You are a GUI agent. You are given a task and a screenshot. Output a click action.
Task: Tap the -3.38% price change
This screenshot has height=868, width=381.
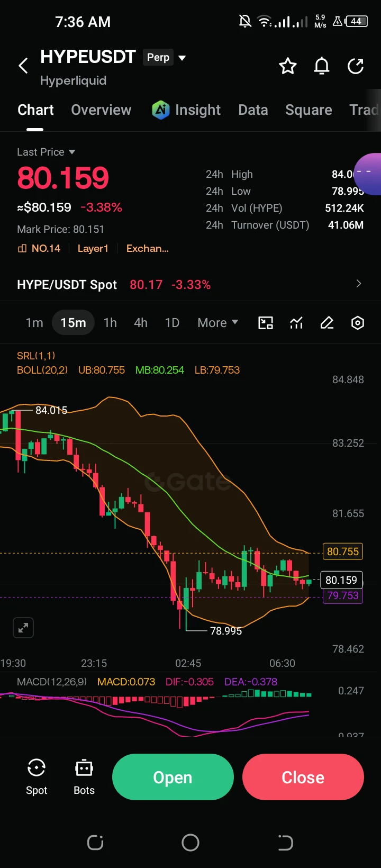point(101,207)
